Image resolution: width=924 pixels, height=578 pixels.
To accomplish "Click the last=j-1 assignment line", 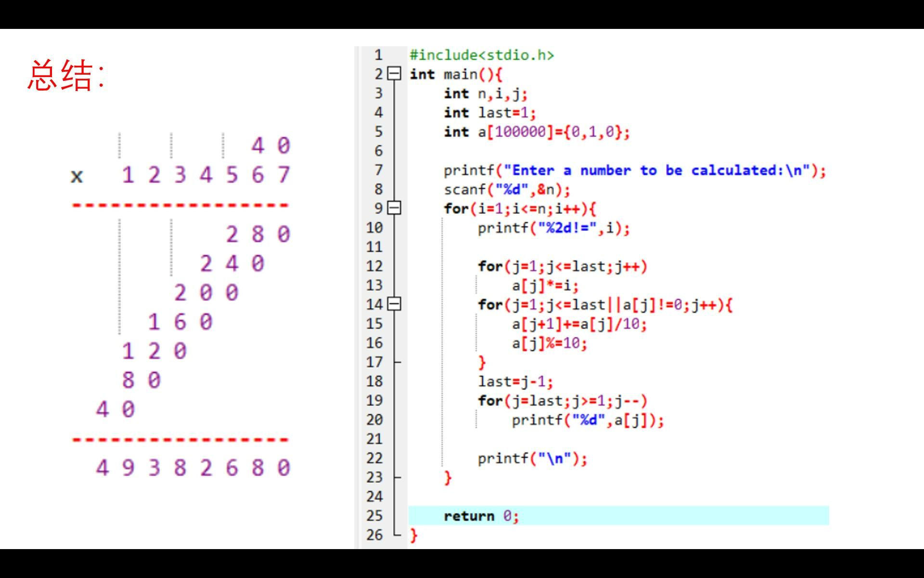I will tap(515, 381).
